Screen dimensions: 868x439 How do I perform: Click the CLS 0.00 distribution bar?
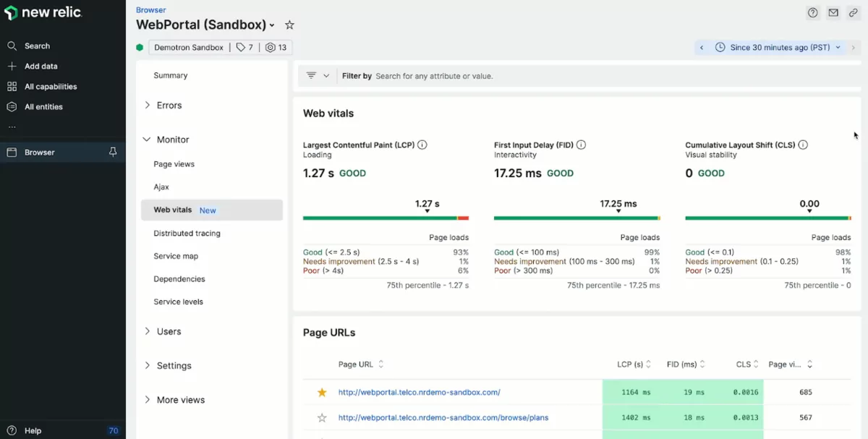click(768, 218)
